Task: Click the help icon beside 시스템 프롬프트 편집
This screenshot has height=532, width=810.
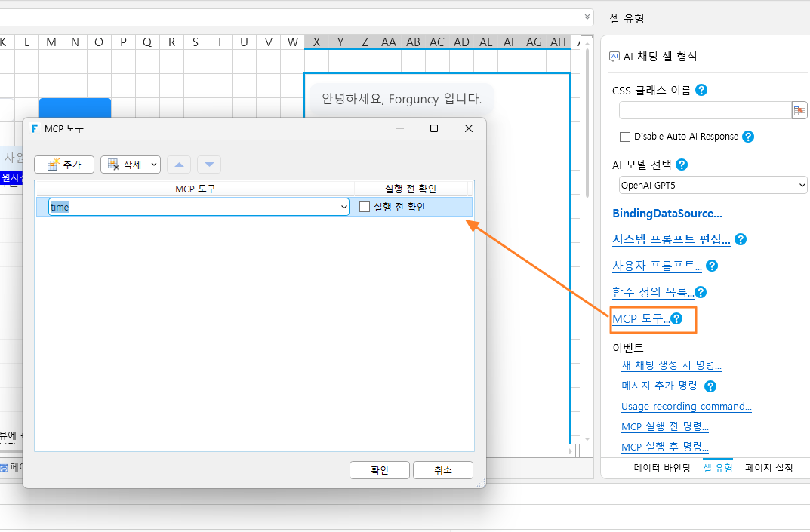Action: 741,239
